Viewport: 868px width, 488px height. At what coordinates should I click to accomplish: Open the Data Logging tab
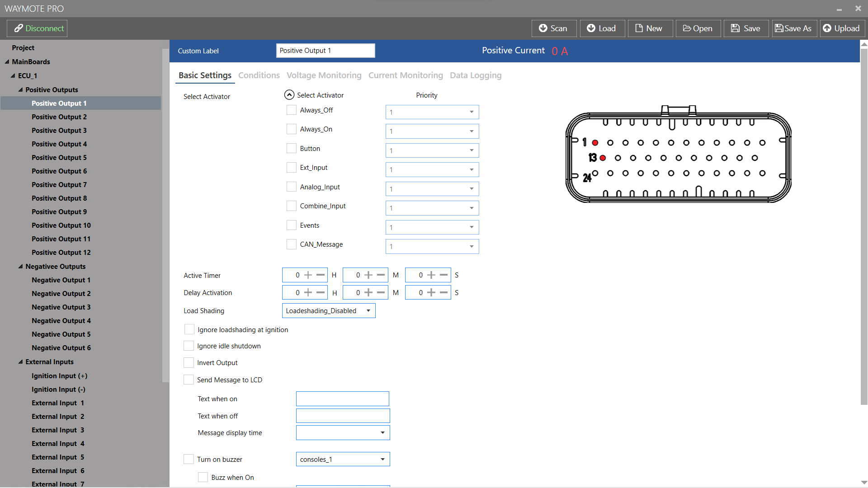[x=475, y=75]
